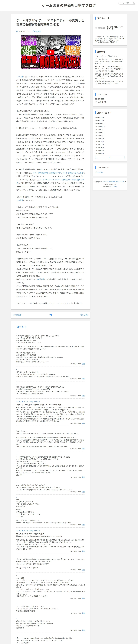The image size is (138, 644).
Task: Click the コメント section heading
Action: [21, 327]
